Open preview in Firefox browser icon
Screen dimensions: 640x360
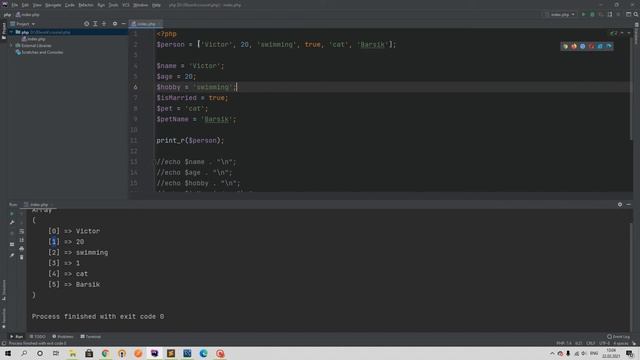(574, 46)
